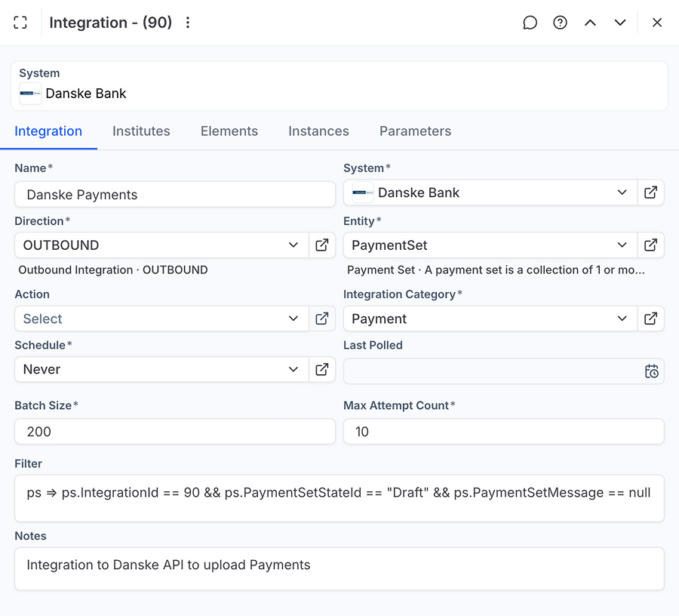Open Integration Category external link icon
The image size is (679, 616).
click(650, 319)
